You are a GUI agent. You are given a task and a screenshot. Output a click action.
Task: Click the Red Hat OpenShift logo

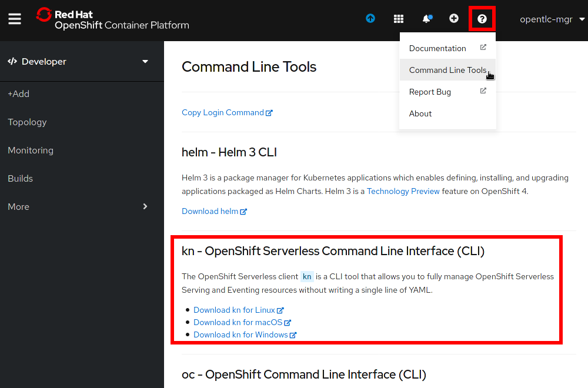click(113, 19)
